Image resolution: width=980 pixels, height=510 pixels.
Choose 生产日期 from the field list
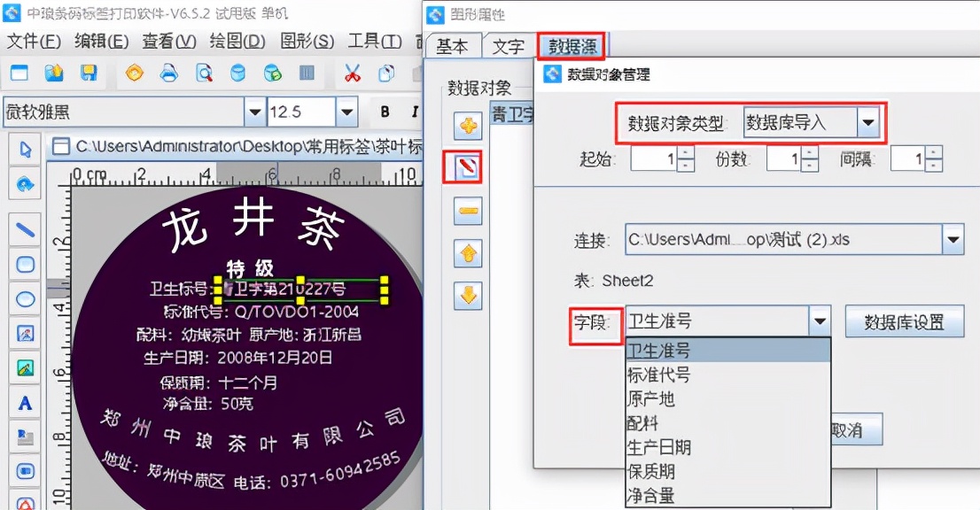(728, 447)
